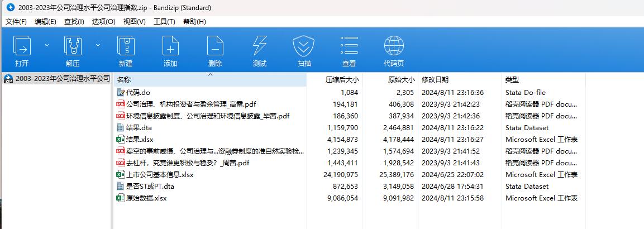The width and height of the screenshot is (644, 229).
Task: Open the 查找(I) menu
Action: (74, 22)
